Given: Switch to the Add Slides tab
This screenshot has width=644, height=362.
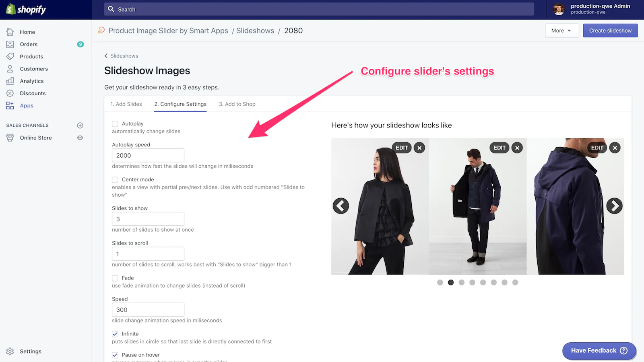Looking at the screenshot, I should point(126,104).
